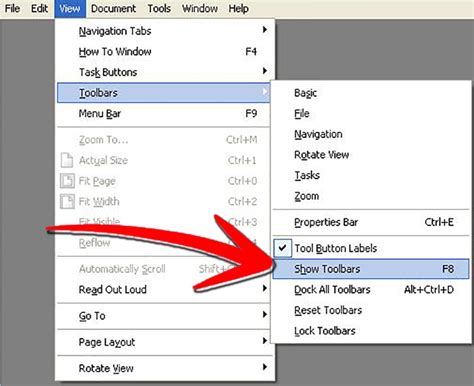474x386 pixels.
Task: Open the Window menu
Action: pyautogui.click(x=200, y=8)
